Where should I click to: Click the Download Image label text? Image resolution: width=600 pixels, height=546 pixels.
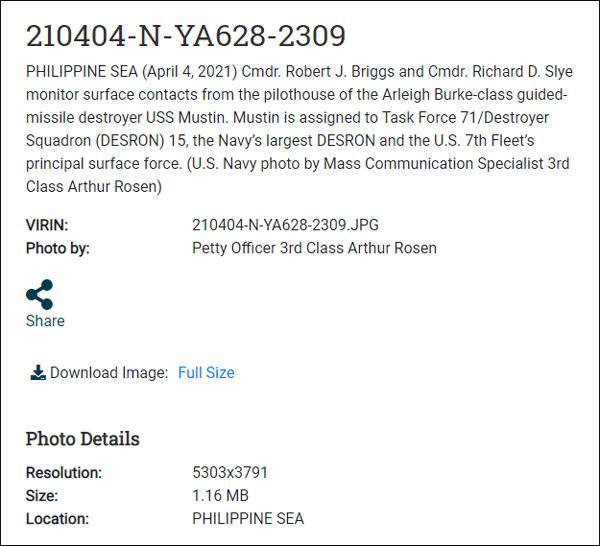[109, 373]
